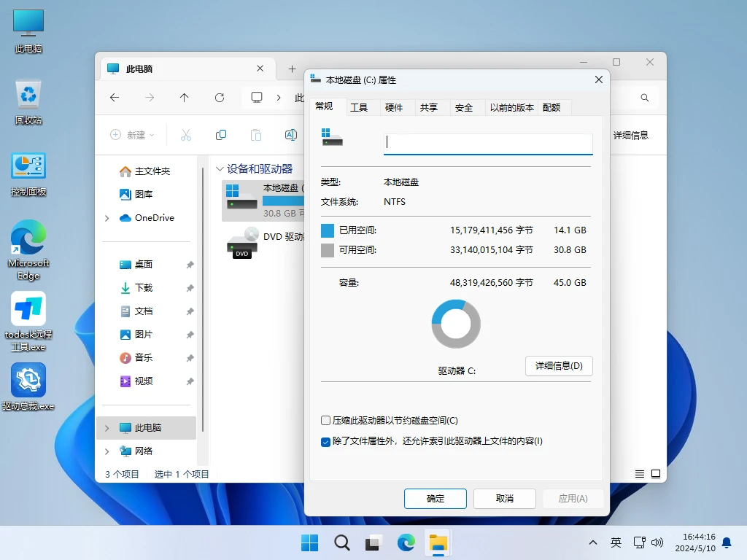Switch to the 工具 tab
This screenshot has width=747, height=560.
point(359,107)
